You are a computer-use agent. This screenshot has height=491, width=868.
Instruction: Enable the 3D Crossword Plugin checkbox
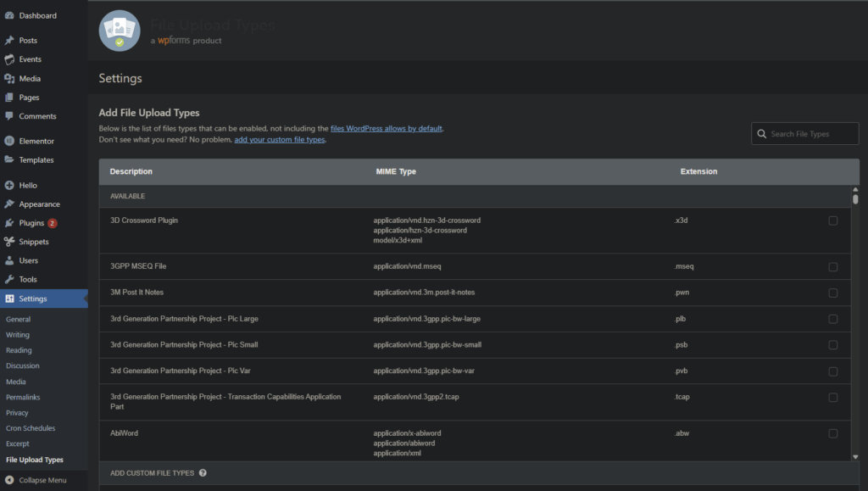pyautogui.click(x=832, y=220)
